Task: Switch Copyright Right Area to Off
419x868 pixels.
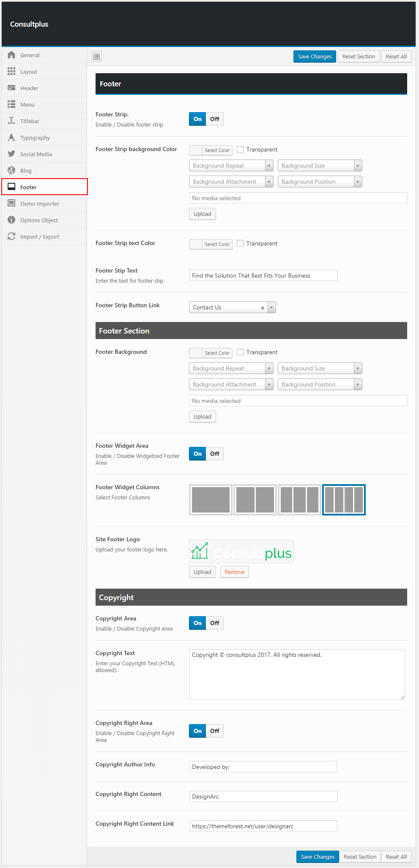Action: (x=215, y=731)
